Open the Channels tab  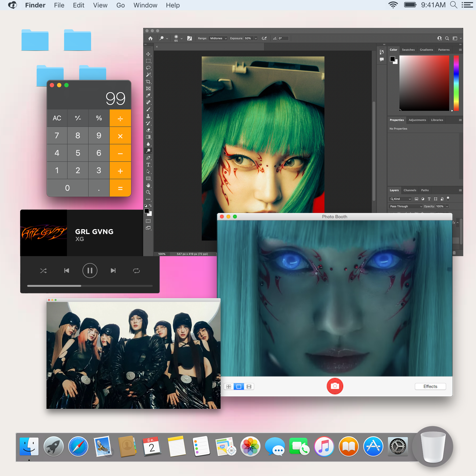[410, 190]
